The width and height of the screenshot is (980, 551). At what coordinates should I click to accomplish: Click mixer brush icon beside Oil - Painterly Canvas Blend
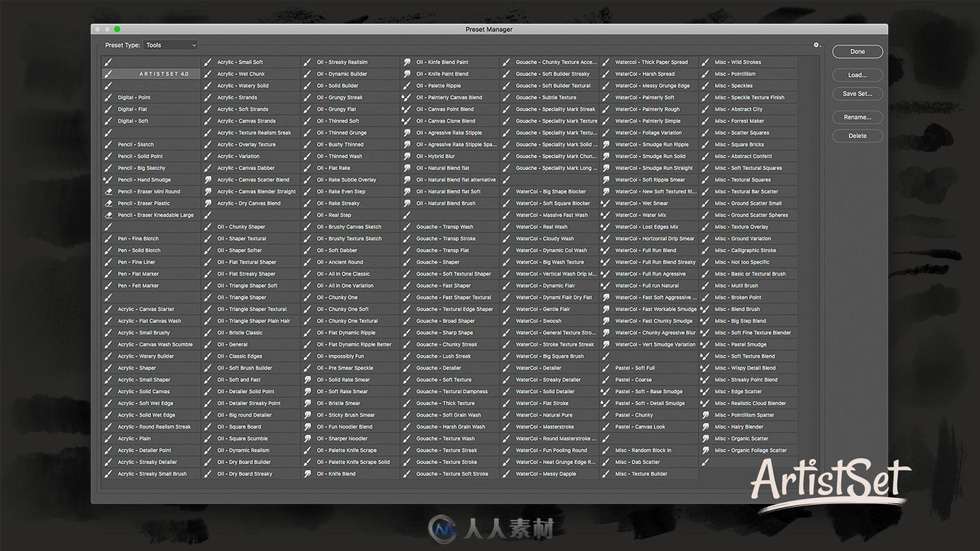[x=406, y=97]
